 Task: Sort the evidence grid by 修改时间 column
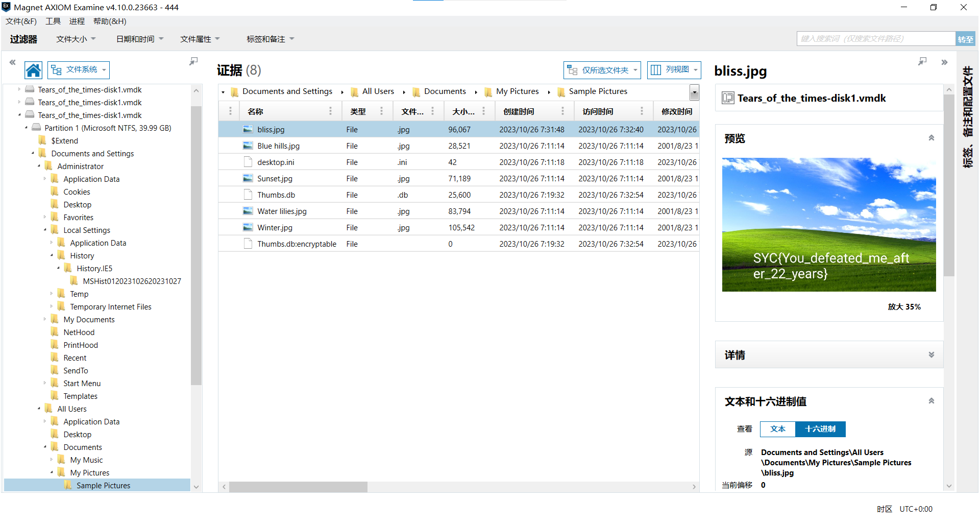coord(677,111)
